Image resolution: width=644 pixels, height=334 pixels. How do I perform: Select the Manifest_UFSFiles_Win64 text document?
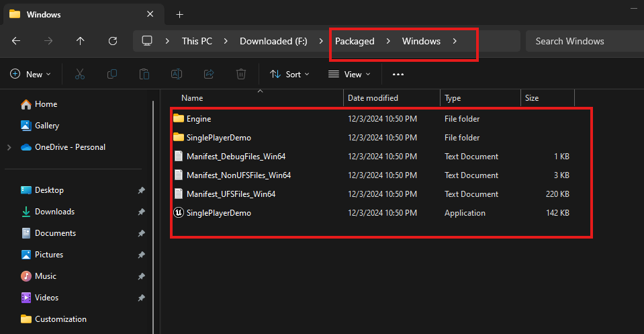230,194
